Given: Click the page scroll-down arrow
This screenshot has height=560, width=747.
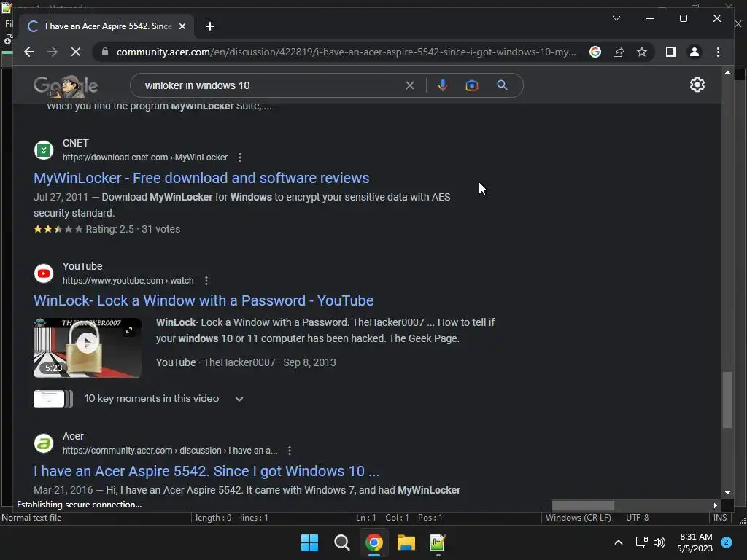Looking at the screenshot, I should click(727, 493).
